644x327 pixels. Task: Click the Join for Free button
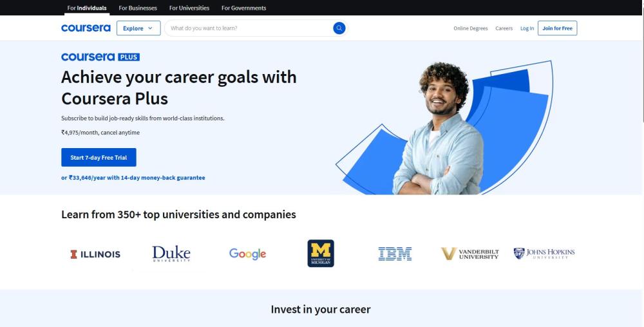point(557,28)
